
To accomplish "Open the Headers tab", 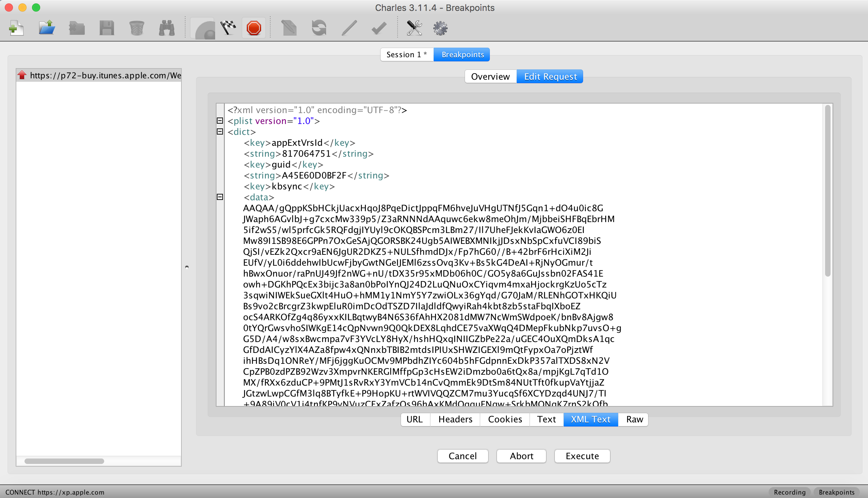I will [x=455, y=419].
